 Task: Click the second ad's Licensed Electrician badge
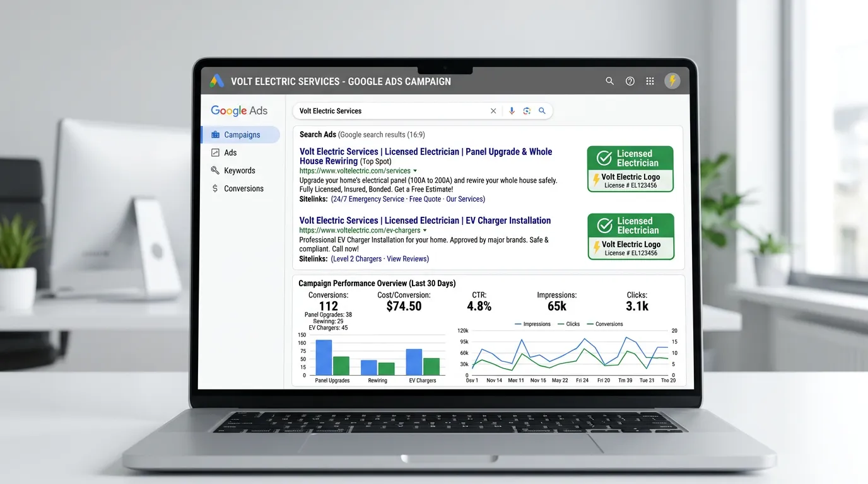click(x=631, y=236)
